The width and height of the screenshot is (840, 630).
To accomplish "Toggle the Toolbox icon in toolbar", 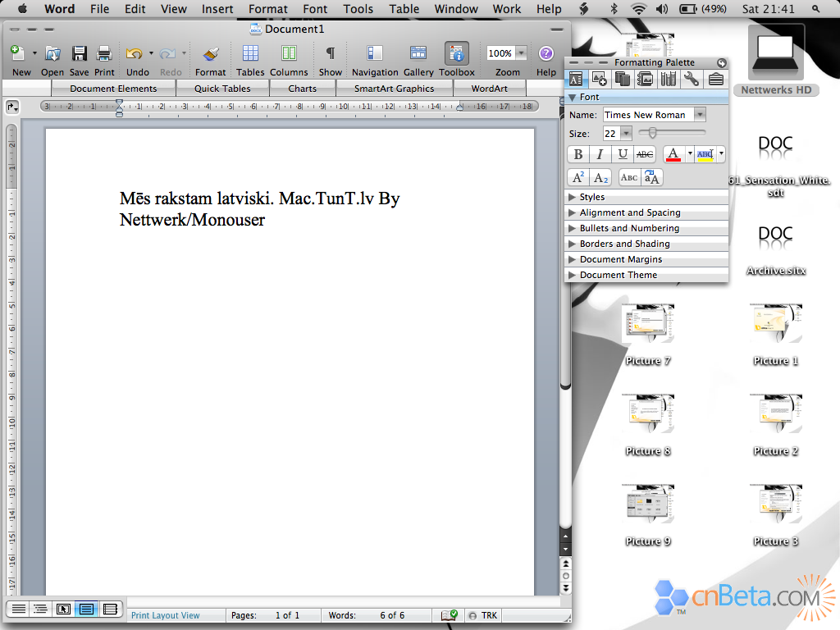I will point(456,53).
